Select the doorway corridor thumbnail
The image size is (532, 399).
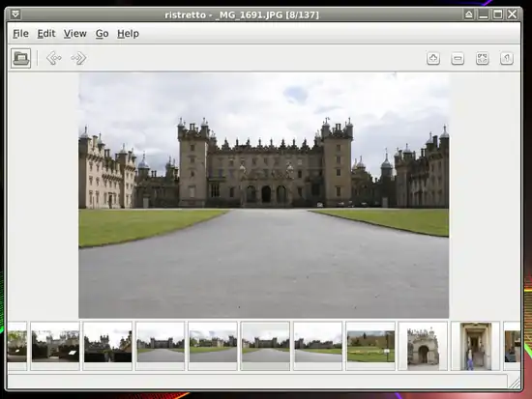(475, 346)
